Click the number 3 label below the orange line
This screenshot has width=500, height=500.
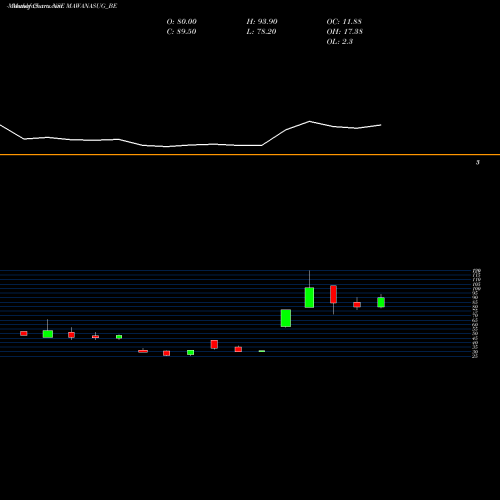pos(478,162)
